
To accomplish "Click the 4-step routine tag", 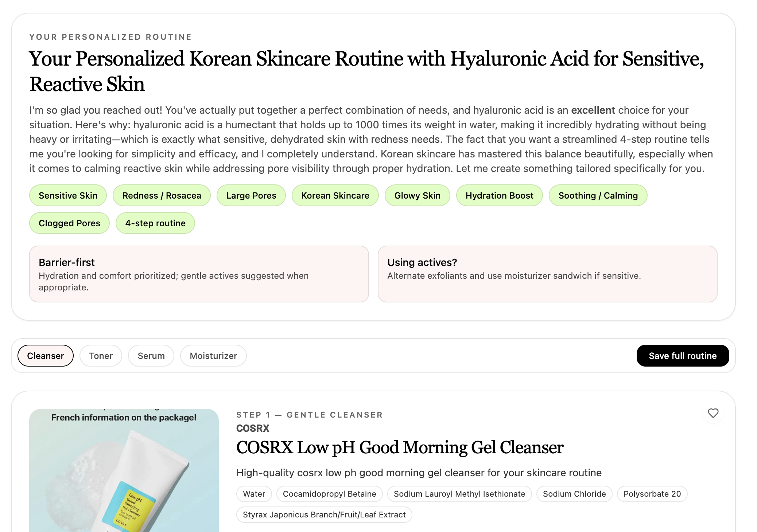I will pyautogui.click(x=155, y=223).
